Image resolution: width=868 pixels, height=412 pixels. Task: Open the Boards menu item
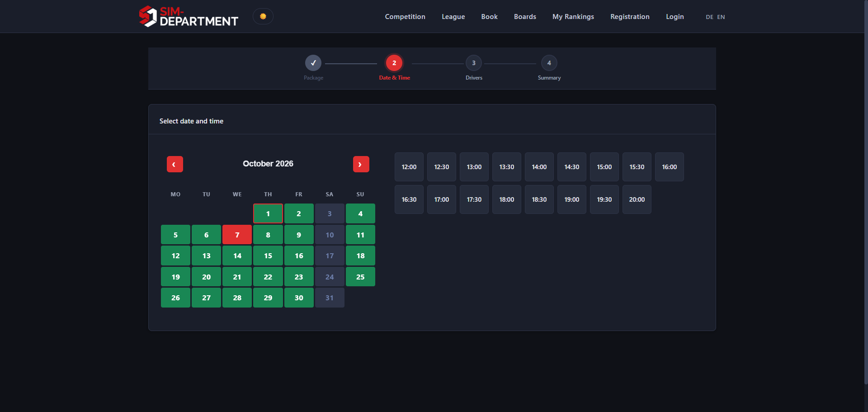pos(525,17)
